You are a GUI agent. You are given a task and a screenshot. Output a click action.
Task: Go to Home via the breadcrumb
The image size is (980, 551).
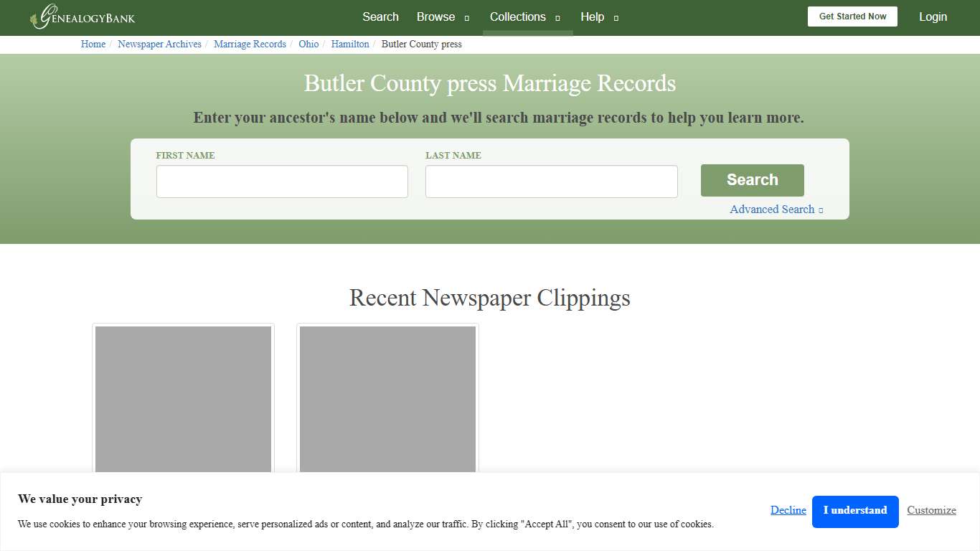93,44
